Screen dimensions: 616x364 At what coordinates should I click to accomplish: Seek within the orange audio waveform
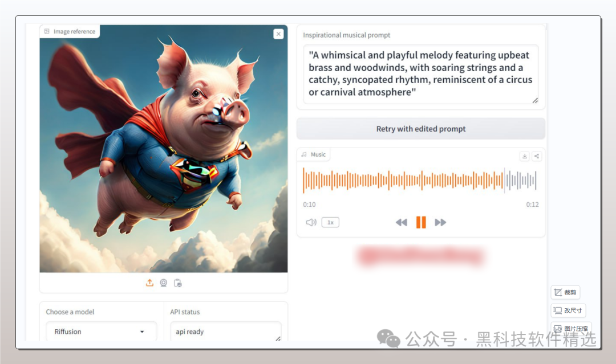[x=399, y=181]
